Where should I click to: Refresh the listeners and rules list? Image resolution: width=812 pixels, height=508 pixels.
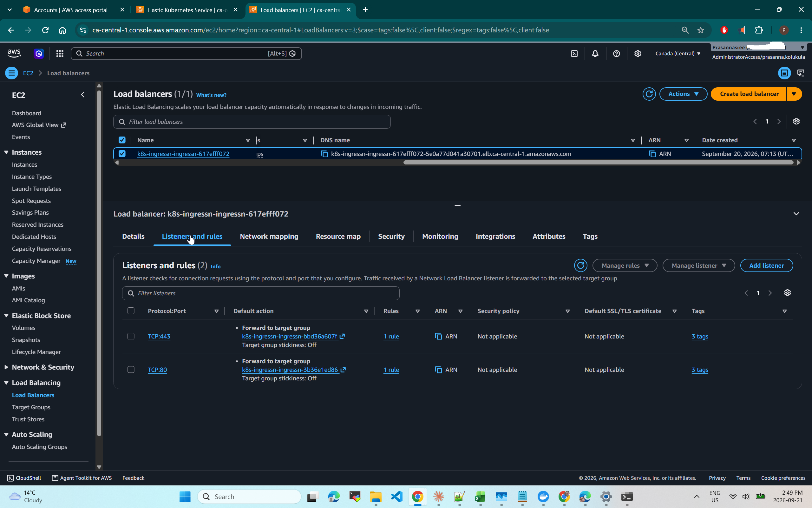tap(580, 265)
